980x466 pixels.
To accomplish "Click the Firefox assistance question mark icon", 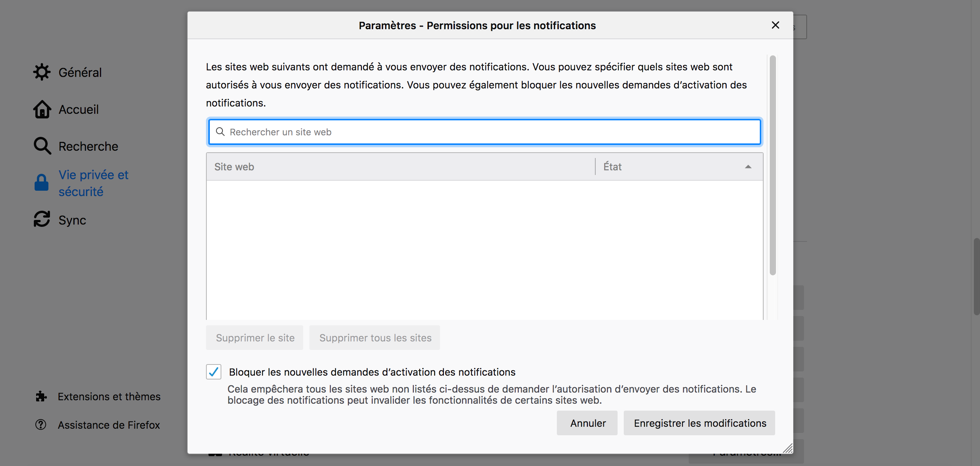I will 41,424.
